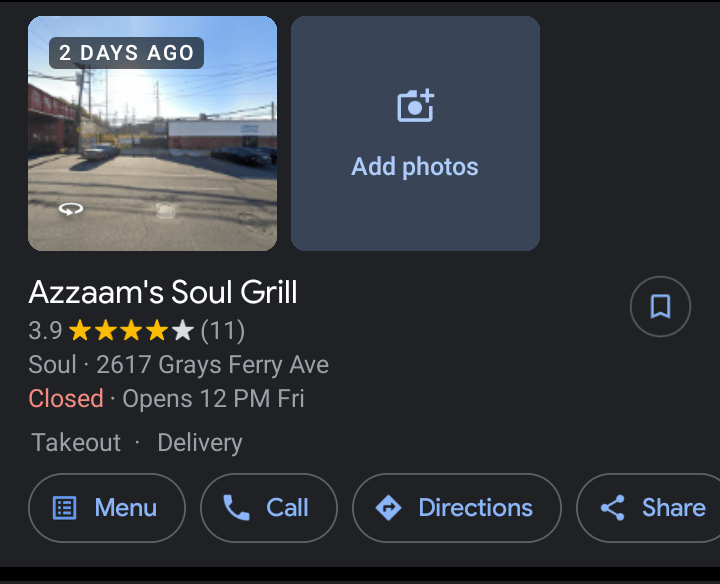Tap the Share button label
This screenshot has width=720, height=584.
[673, 508]
